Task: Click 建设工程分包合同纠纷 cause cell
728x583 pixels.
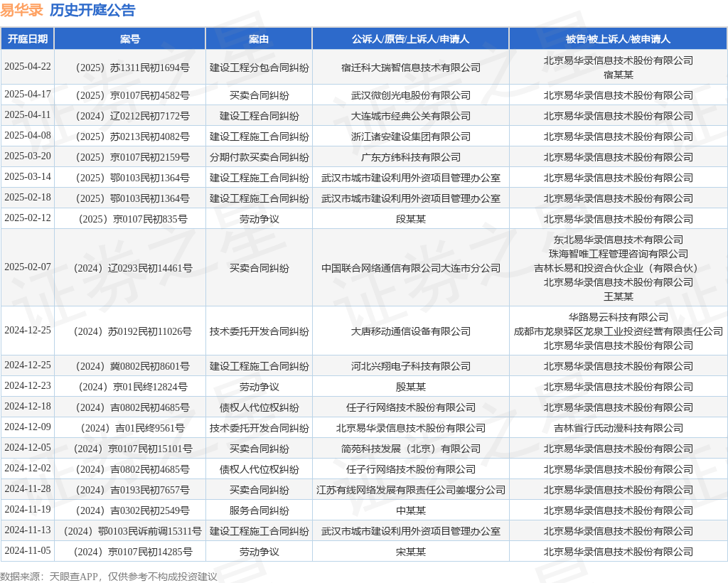Action: pyautogui.click(x=259, y=68)
